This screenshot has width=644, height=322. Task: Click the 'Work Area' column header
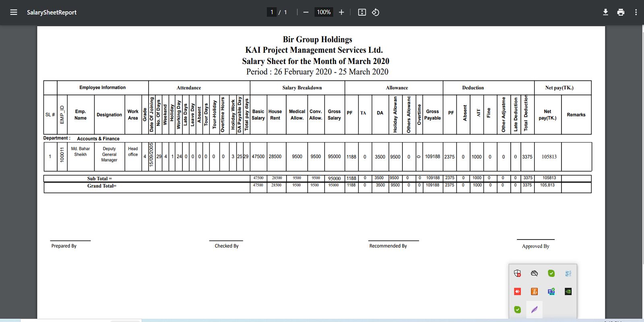point(133,115)
